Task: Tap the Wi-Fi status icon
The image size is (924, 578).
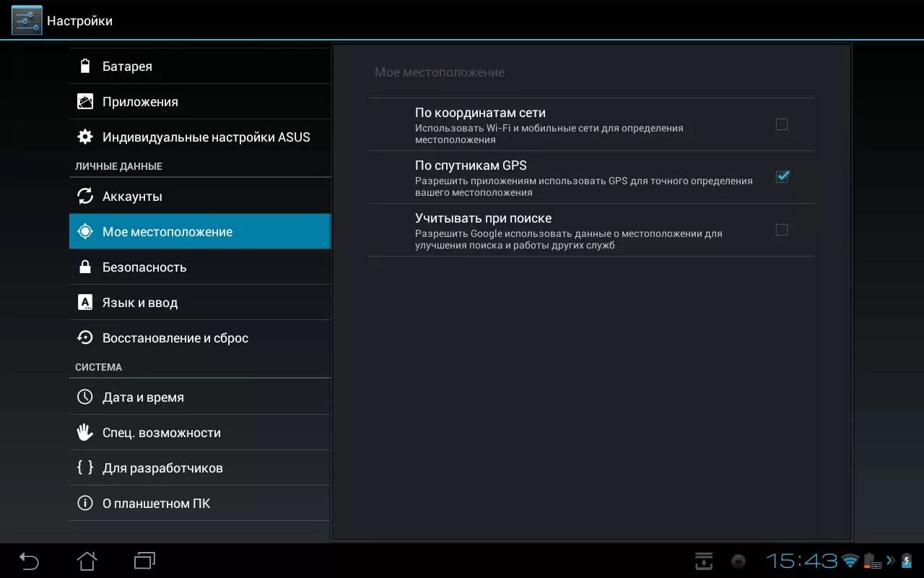Action: [851, 561]
